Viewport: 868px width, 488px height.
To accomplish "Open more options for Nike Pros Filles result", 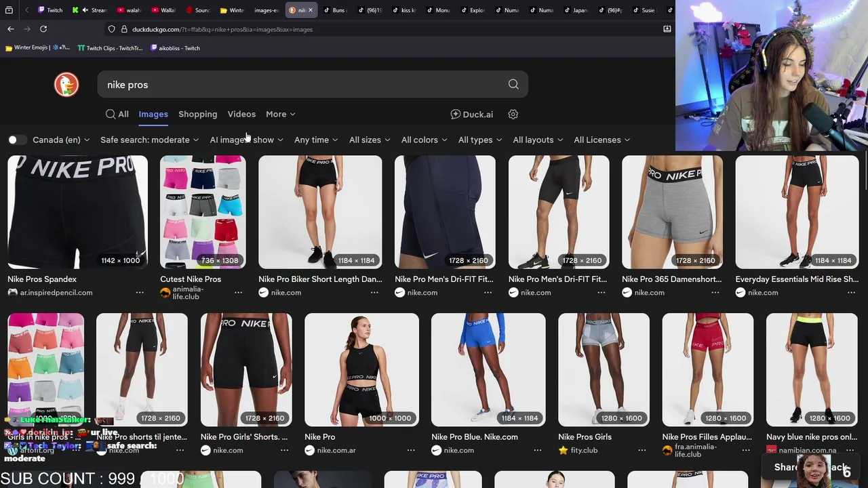I will [746, 450].
